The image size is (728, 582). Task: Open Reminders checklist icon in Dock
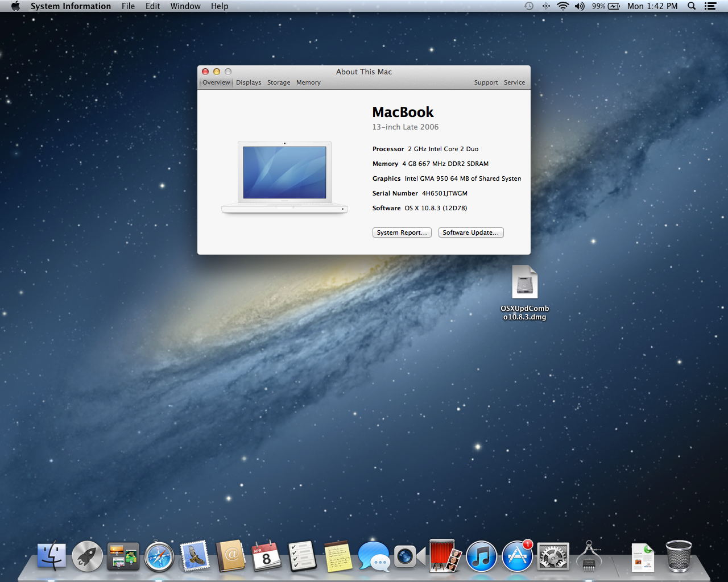point(302,556)
